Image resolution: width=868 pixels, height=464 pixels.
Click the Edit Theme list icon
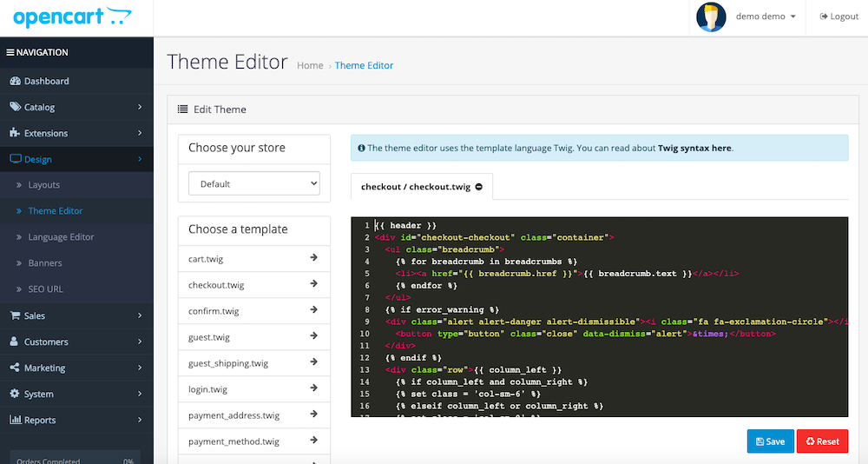[x=182, y=109]
